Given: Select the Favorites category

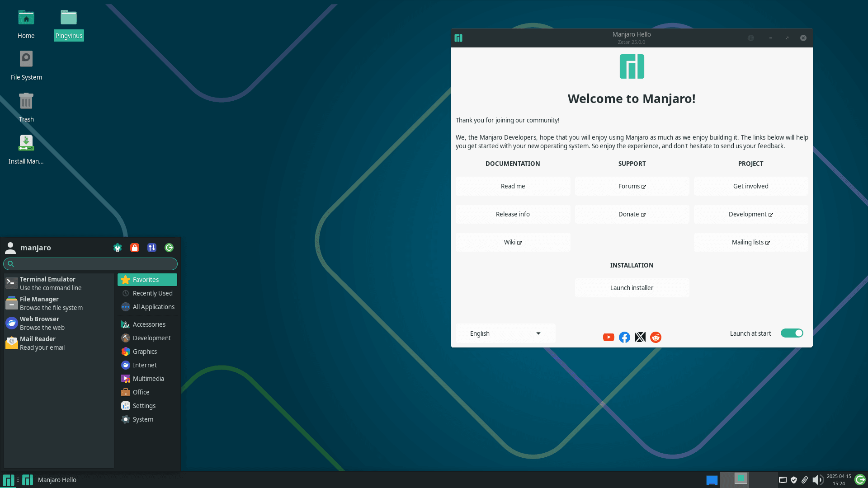Looking at the screenshot, I should [x=147, y=280].
